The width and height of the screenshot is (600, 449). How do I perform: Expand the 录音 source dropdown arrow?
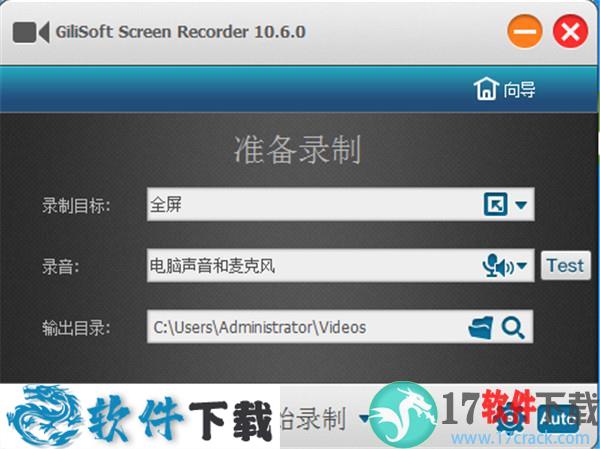pyautogui.click(x=522, y=265)
